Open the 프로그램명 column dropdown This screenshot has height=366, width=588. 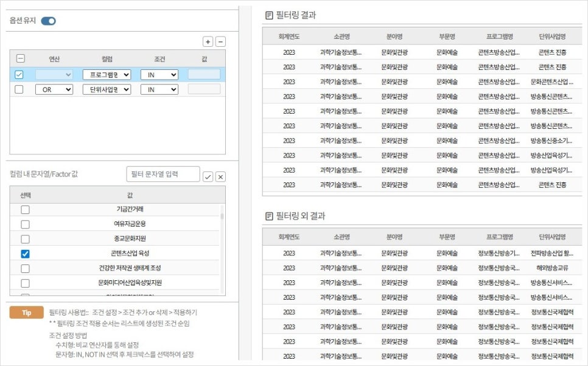pyautogui.click(x=107, y=75)
